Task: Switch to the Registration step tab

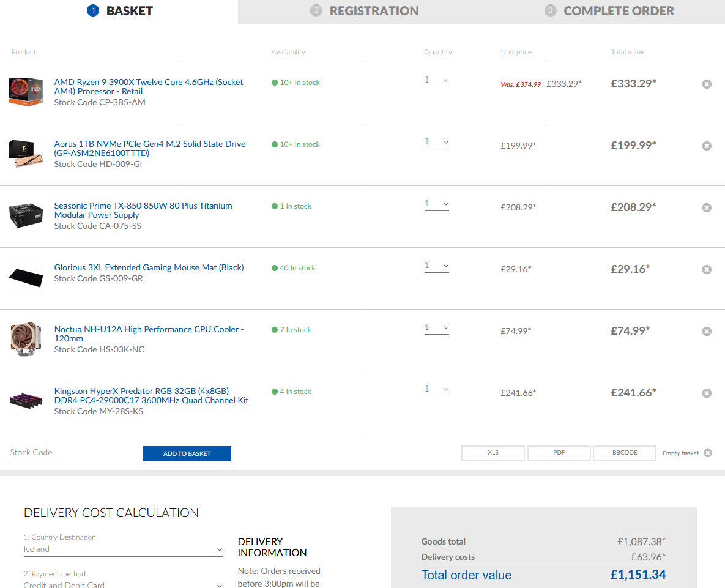Action: click(x=365, y=11)
